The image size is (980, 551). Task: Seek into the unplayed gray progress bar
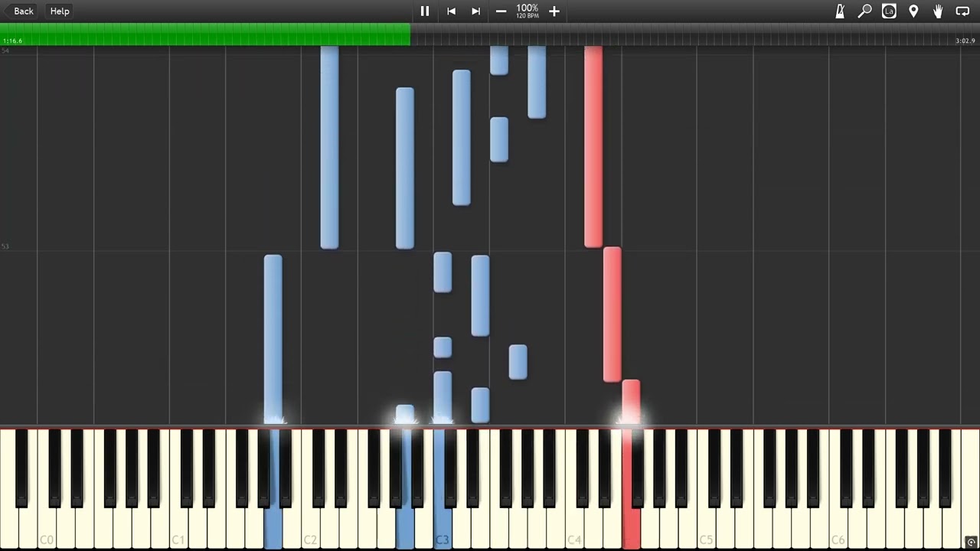point(695,34)
